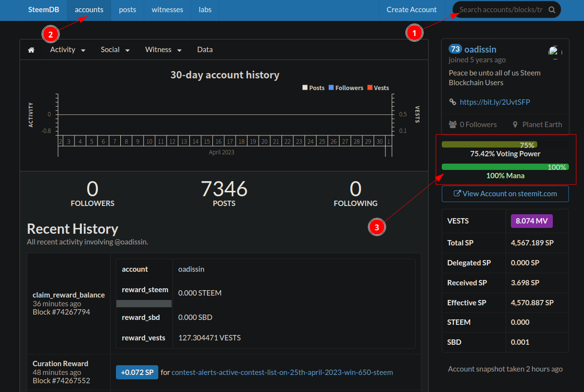Click the Block #74267552 text

click(x=61, y=380)
